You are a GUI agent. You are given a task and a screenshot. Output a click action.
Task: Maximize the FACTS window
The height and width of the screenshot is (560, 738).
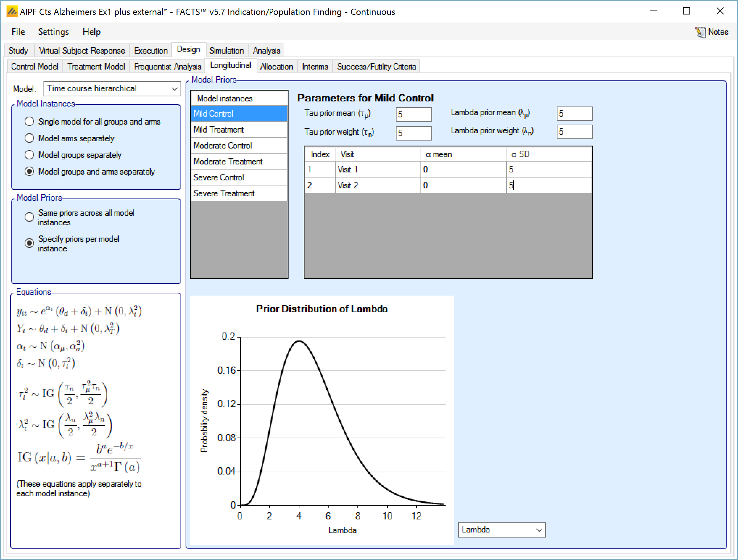686,11
